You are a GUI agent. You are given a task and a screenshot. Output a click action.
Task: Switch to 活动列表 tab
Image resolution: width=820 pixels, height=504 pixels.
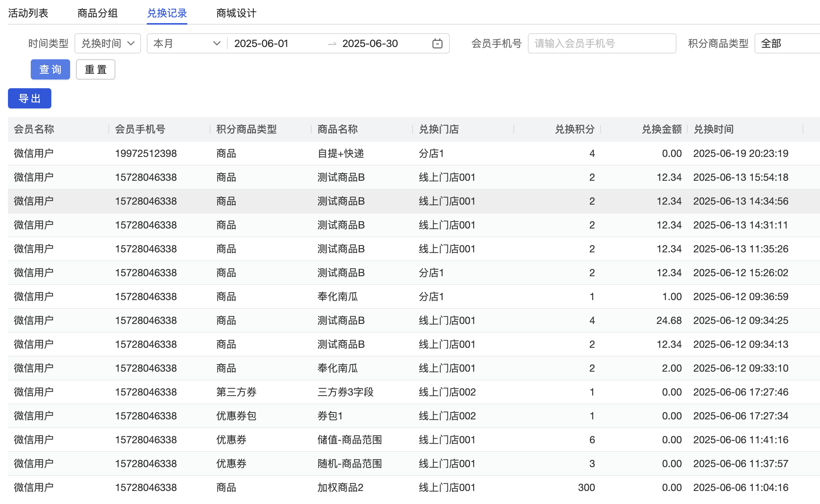[x=28, y=13]
